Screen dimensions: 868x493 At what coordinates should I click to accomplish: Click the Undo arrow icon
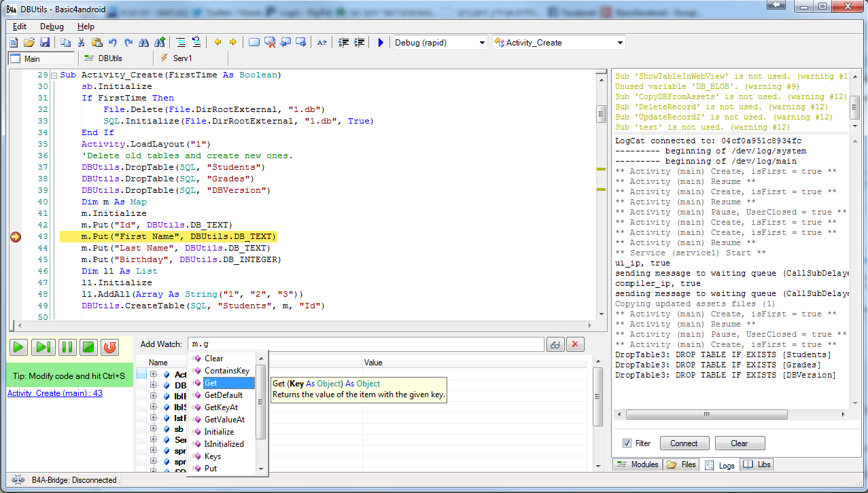[112, 42]
